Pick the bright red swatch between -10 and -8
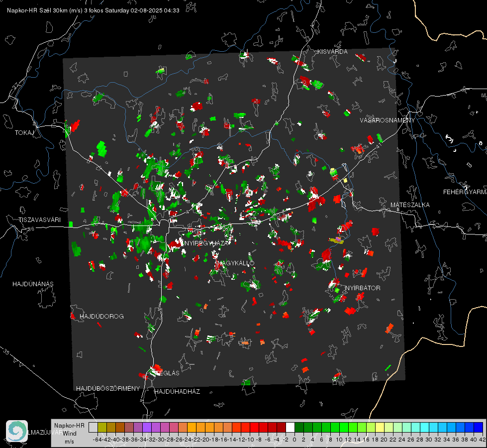 254,427
